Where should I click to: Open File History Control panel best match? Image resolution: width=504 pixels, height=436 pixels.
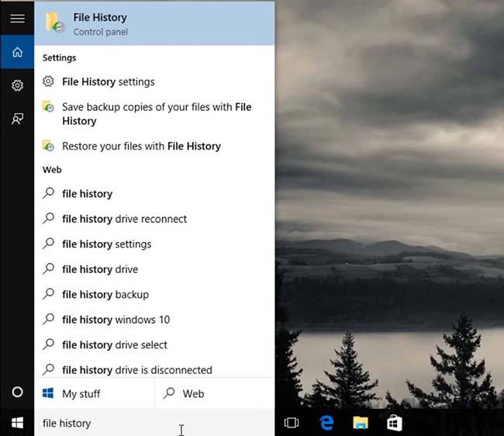point(154,23)
